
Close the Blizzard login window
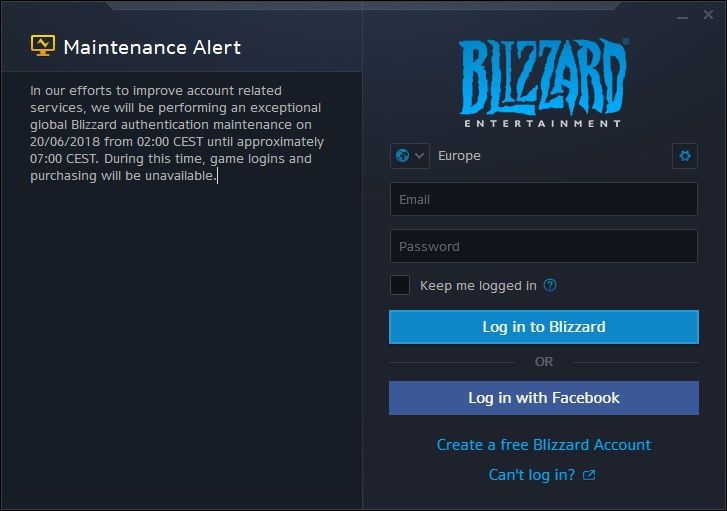[x=708, y=15]
